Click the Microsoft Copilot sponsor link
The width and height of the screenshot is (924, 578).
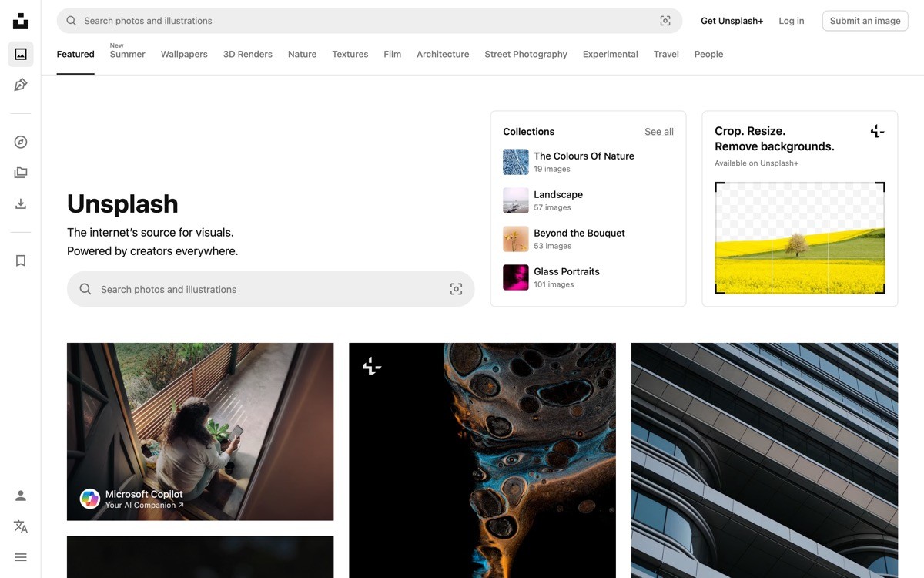click(144, 494)
